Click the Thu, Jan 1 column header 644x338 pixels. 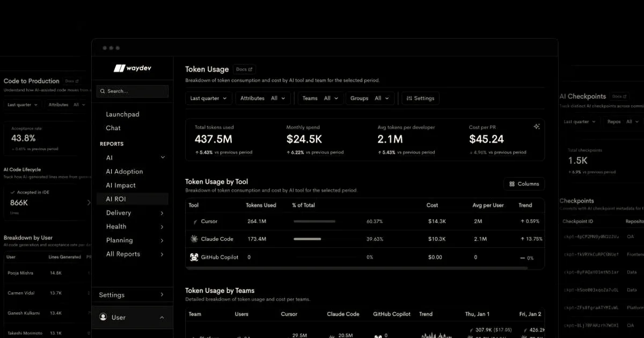(x=477, y=314)
